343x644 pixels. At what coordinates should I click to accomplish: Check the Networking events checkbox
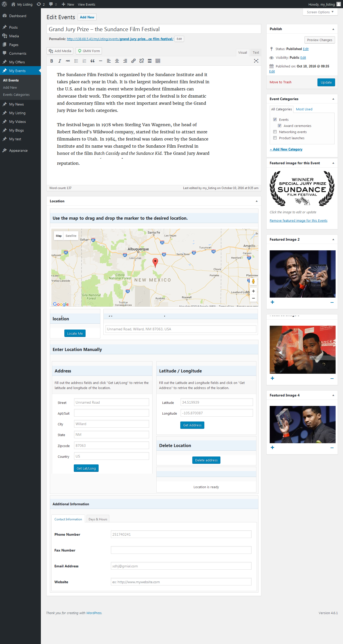(275, 132)
